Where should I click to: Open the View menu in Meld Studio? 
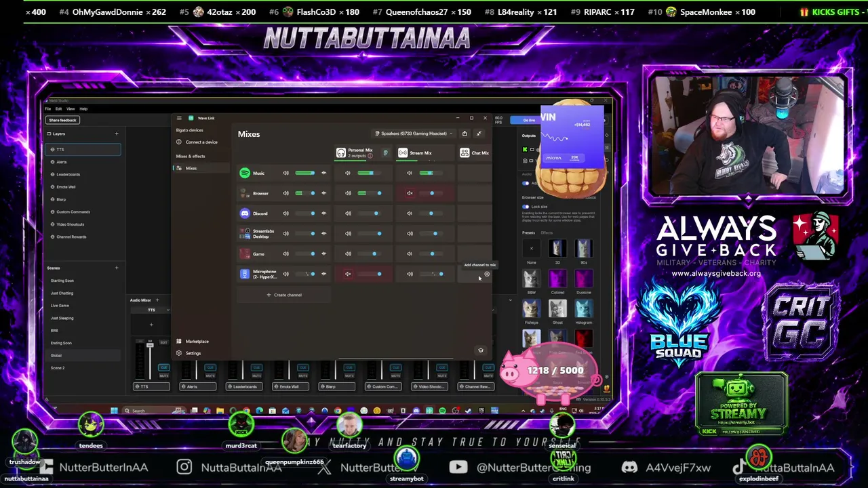[71, 108]
